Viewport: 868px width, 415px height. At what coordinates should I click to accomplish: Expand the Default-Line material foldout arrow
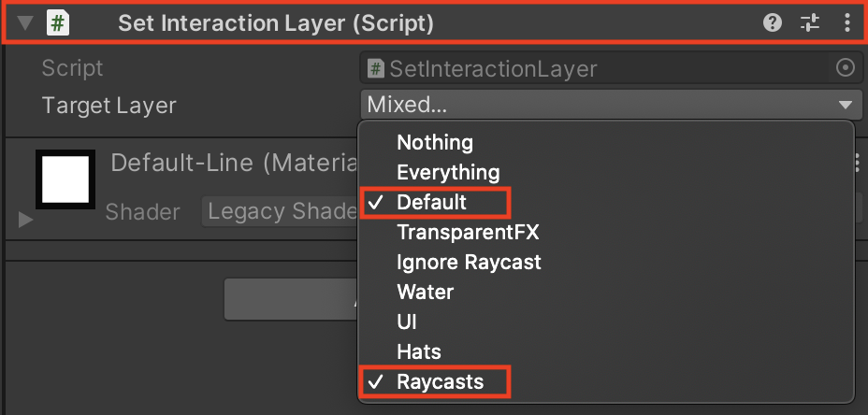(x=25, y=220)
